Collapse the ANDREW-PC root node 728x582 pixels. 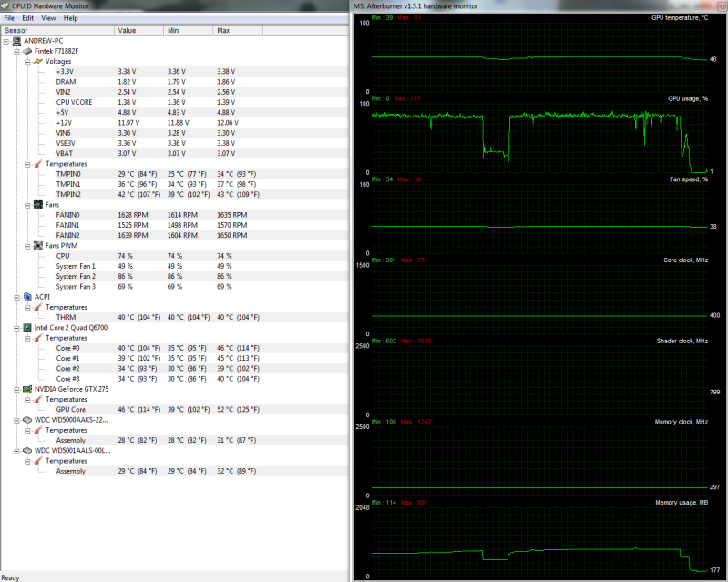pos(6,41)
